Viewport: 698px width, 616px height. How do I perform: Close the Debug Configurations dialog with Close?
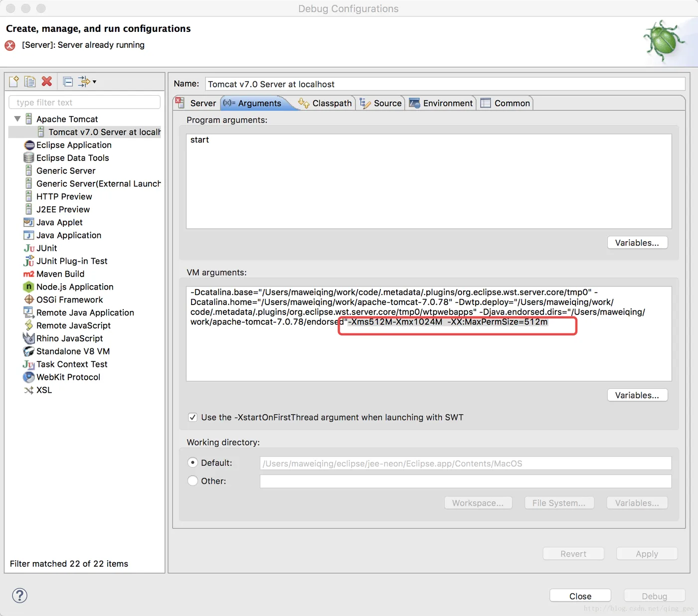pos(580,596)
